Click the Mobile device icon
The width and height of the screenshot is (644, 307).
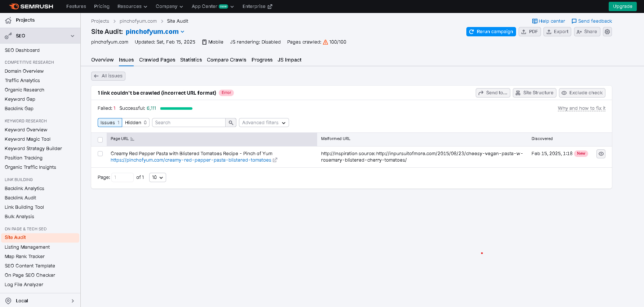click(x=204, y=42)
